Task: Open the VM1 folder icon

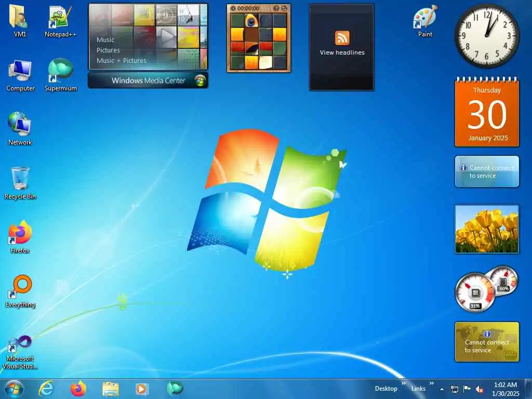Action: pos(20,20)
